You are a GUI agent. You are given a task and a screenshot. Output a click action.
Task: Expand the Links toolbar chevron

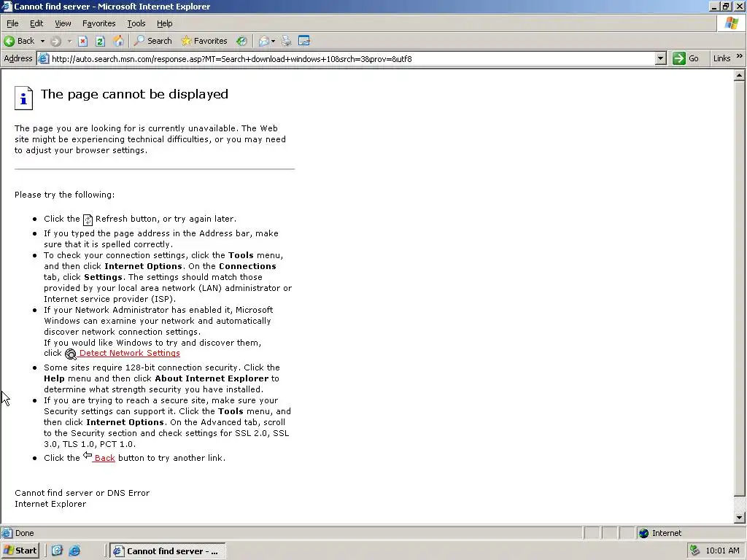click(x=740, y=56)
